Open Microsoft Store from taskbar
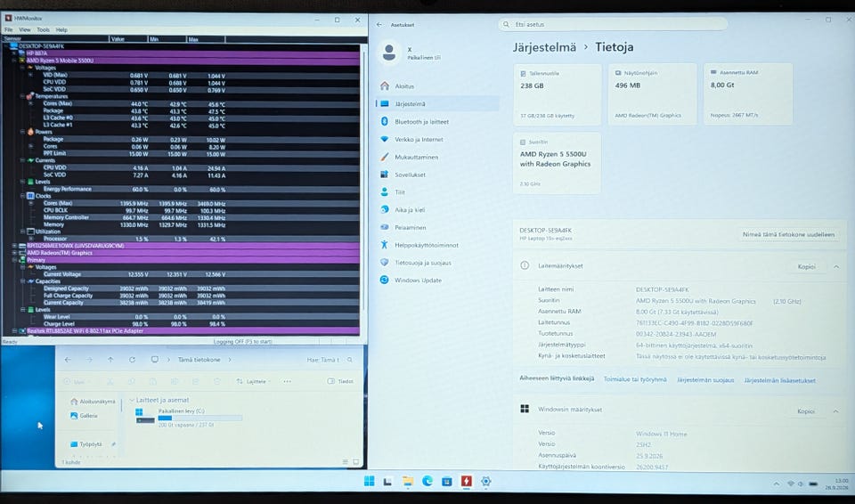 click(x=446, y=481)
